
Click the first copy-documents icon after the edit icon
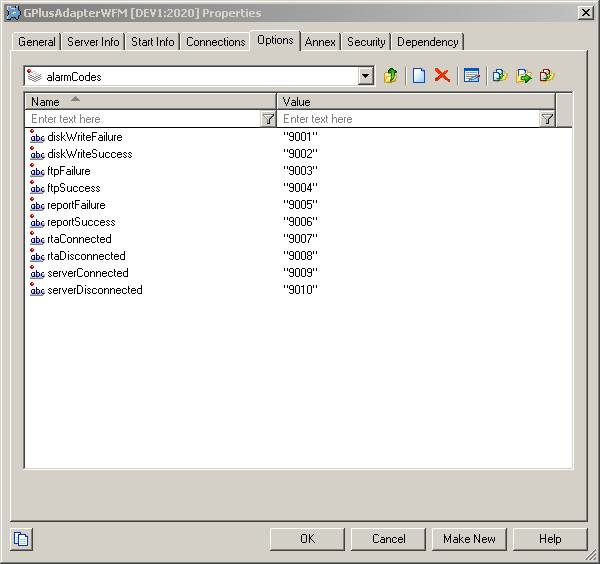click(500, 75)
